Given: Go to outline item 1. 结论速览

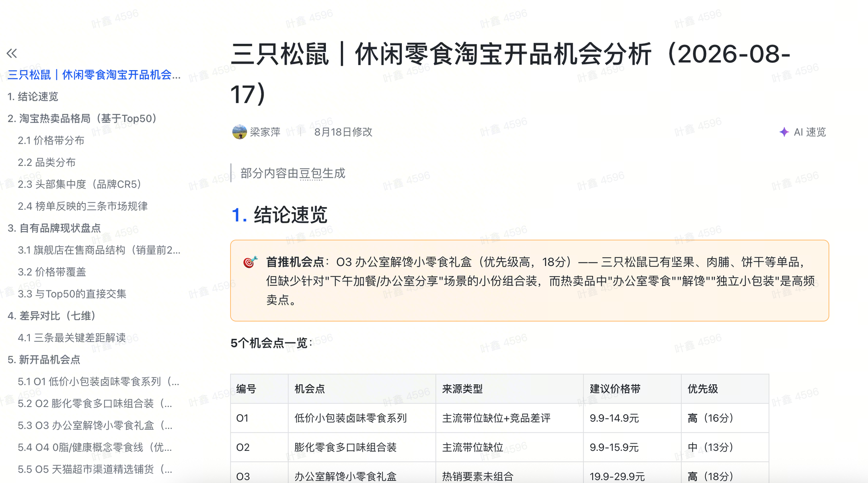Looking at the screenshot, I should coord(33,97).
